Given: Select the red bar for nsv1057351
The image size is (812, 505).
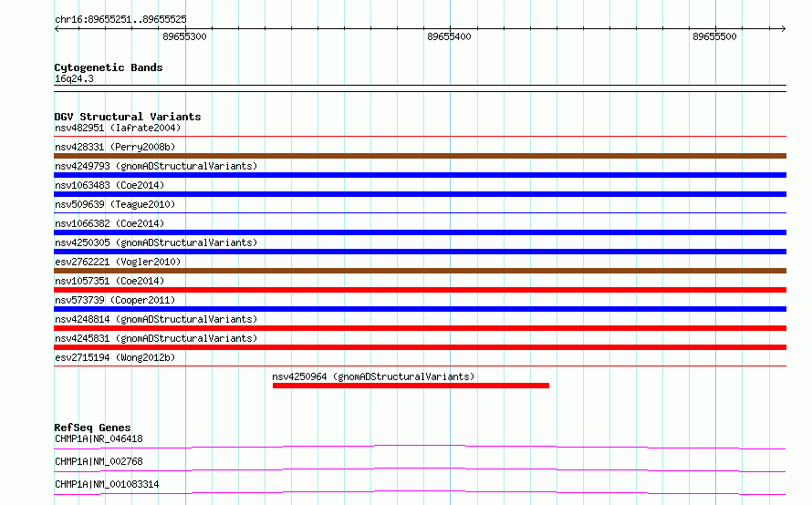Looking at the screenshot, I should pyautogui.click(x=420, y=290).
